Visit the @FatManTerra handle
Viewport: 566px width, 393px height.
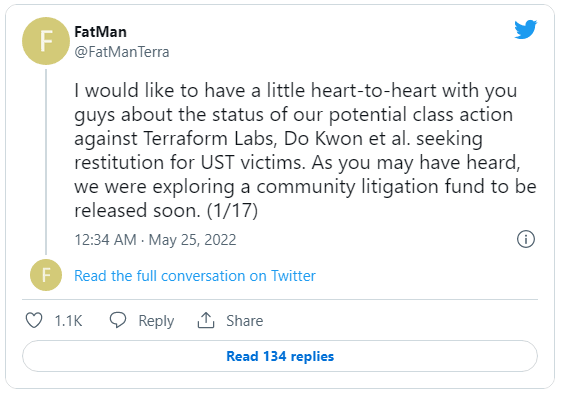click(x=122, y=52)
